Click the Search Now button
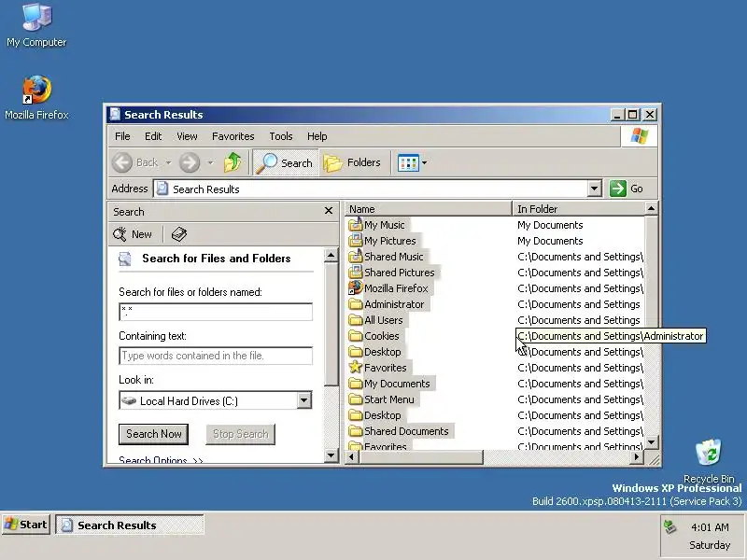 [153, 434]
